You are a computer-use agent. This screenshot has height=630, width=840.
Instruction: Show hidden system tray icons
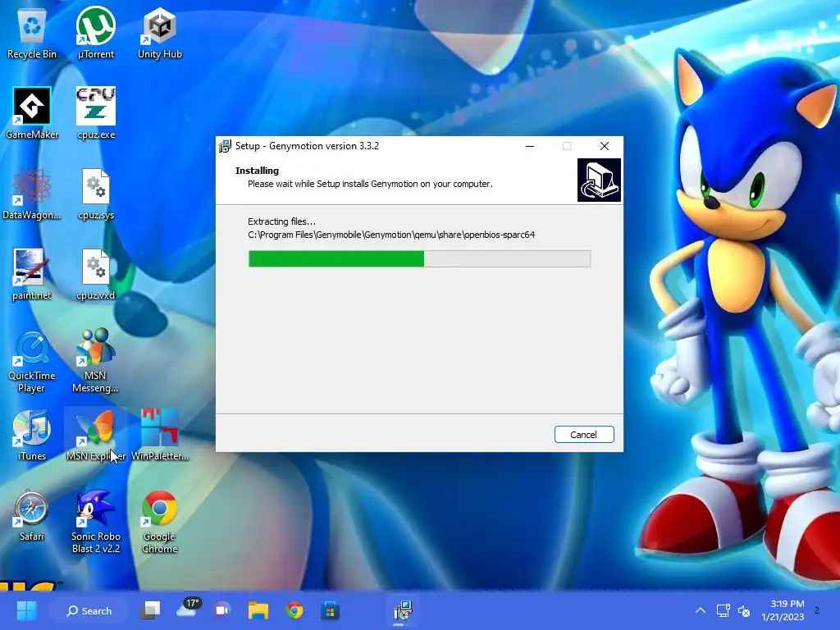coord(701,610)
